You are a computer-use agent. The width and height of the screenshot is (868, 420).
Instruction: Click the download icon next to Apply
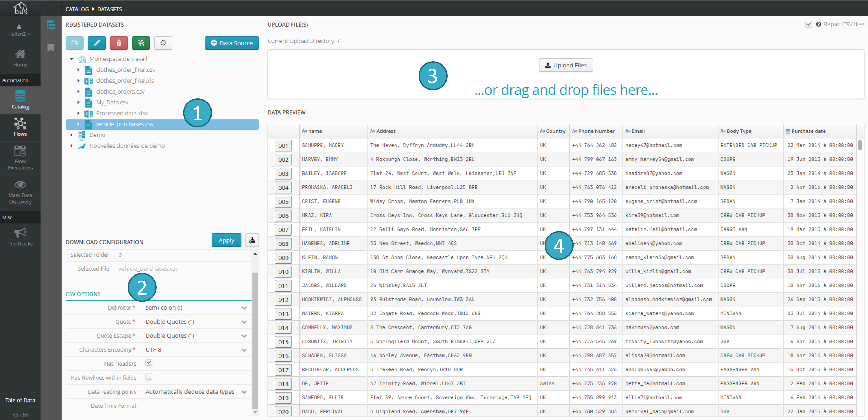tap(252, 240)
